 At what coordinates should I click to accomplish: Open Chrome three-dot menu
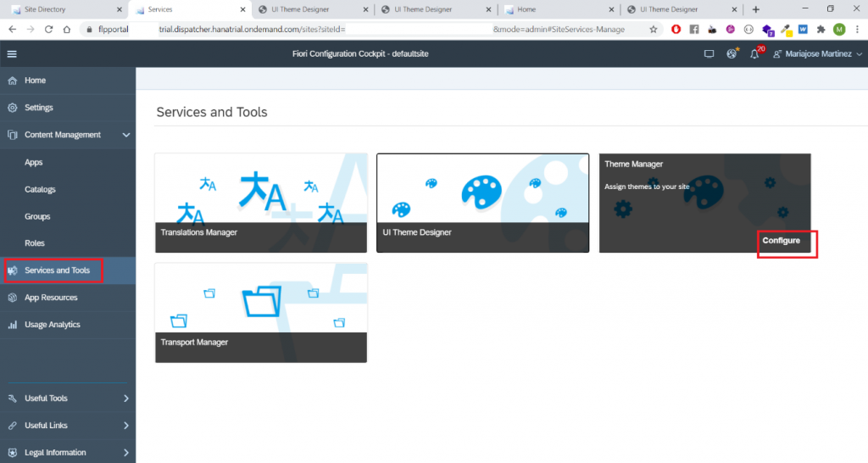(857, 30)
